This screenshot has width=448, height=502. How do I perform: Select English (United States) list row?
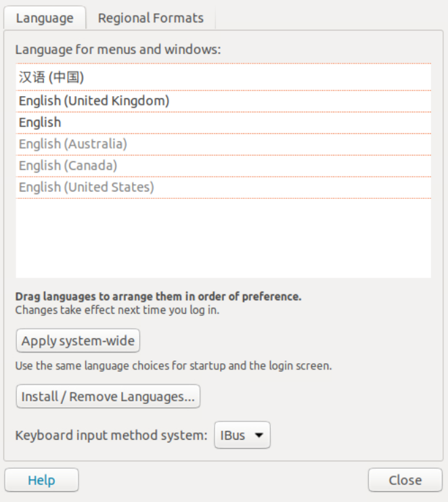87,187
